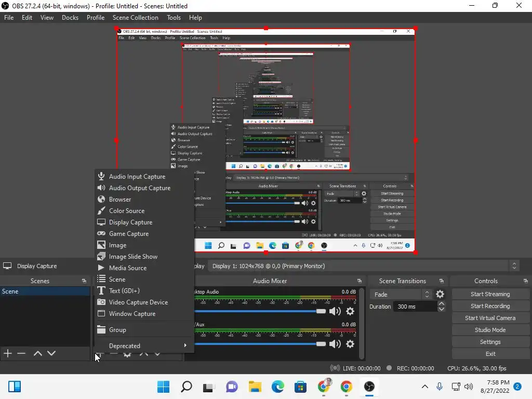Mute Mic/Aux speaker icon

click(335, 344)
